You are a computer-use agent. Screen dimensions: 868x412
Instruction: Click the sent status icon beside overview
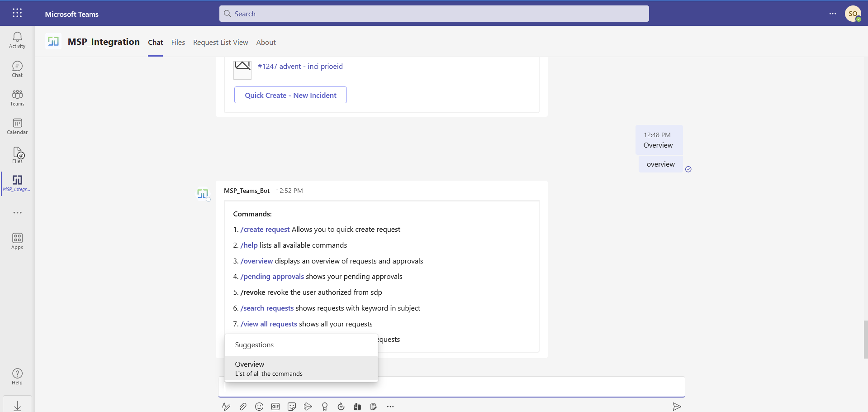(x=688, y=169)
